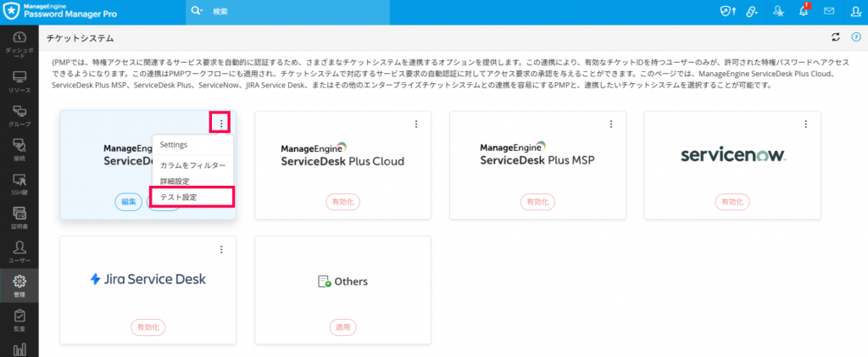Click the servicenow logo
This screenshot has height=357, width=868.
click(x=733, y=155)
